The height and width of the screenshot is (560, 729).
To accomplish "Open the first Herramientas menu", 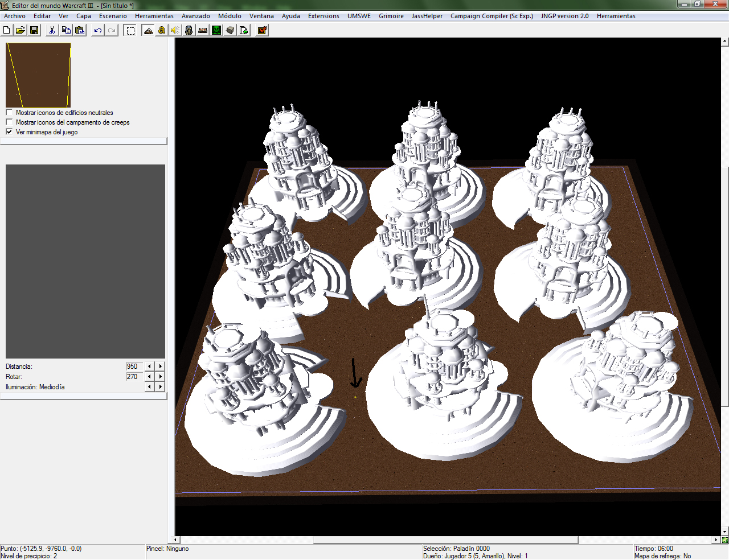I will (x=154, y=16).
